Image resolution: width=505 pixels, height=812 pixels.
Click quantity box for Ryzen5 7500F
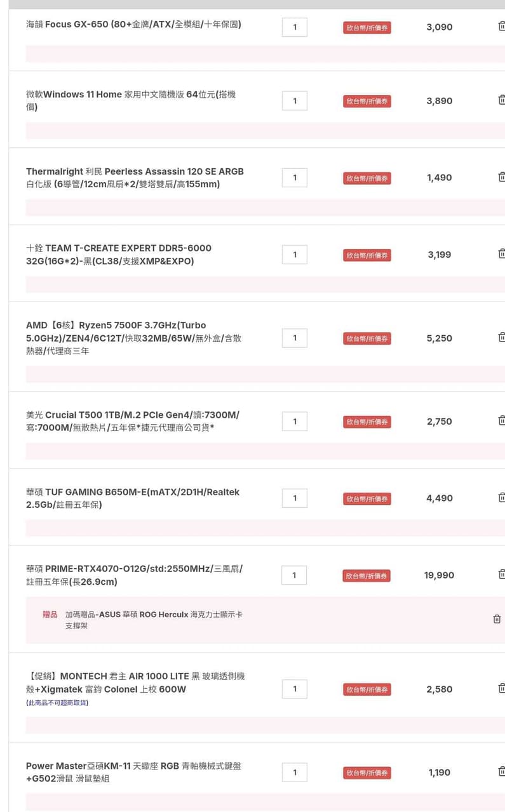point(294,338)
